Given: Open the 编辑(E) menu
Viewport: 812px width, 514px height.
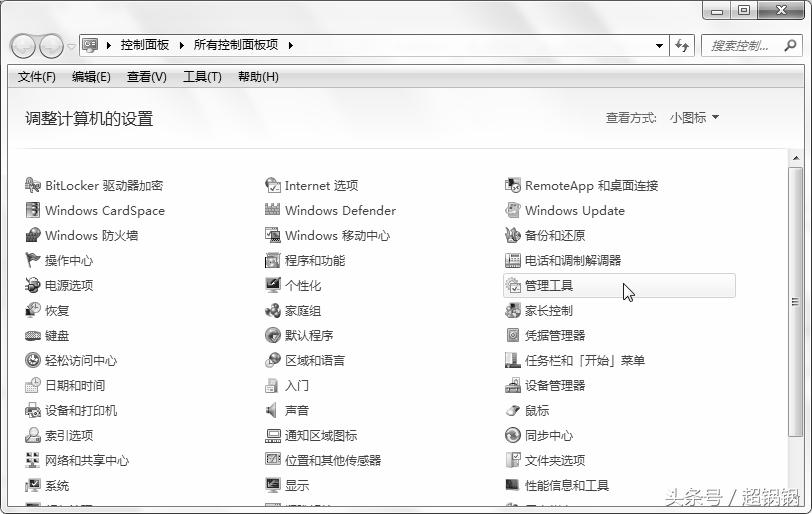Looking at the screenshot, I should (x=91, y=77).
